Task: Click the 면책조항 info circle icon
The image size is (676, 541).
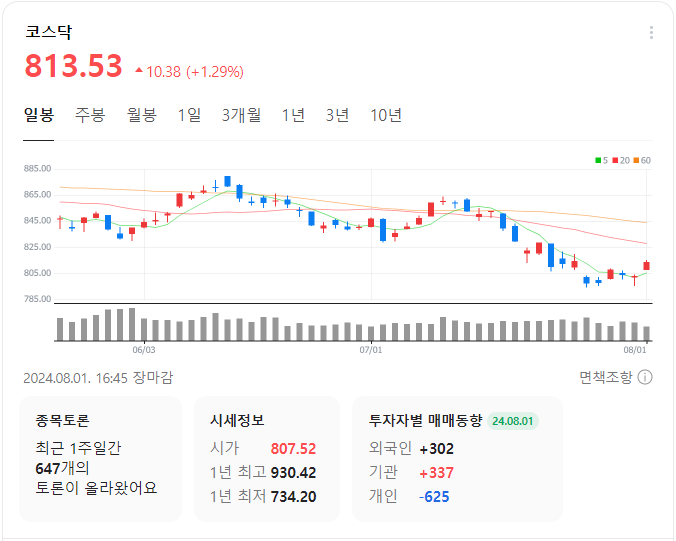Action: coord(645,378)
